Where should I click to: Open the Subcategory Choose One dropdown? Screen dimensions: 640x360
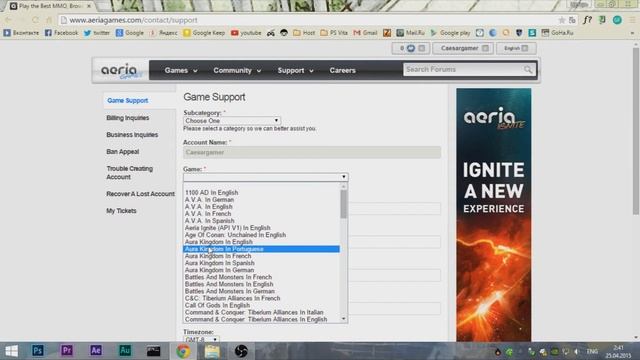click(x=231, y=121)
